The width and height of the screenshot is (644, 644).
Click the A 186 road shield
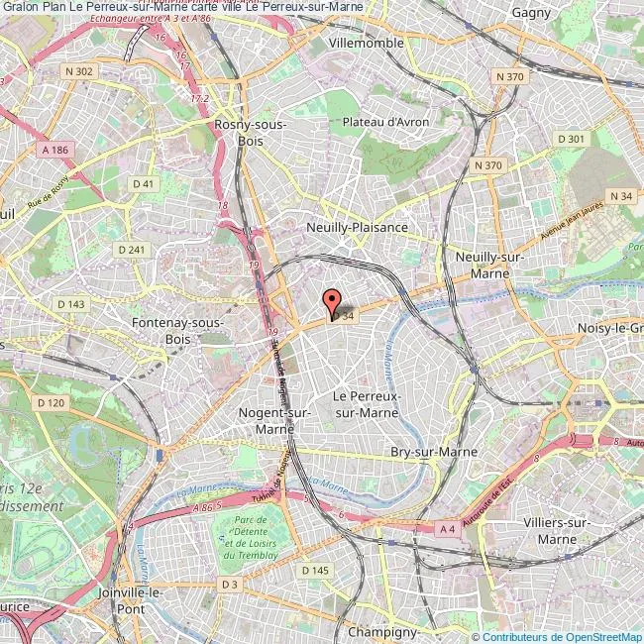tap(55, 150)
